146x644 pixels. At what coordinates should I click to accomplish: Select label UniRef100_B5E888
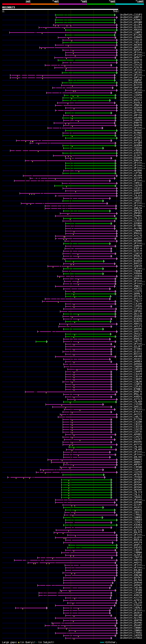click(x=131, y=82)
